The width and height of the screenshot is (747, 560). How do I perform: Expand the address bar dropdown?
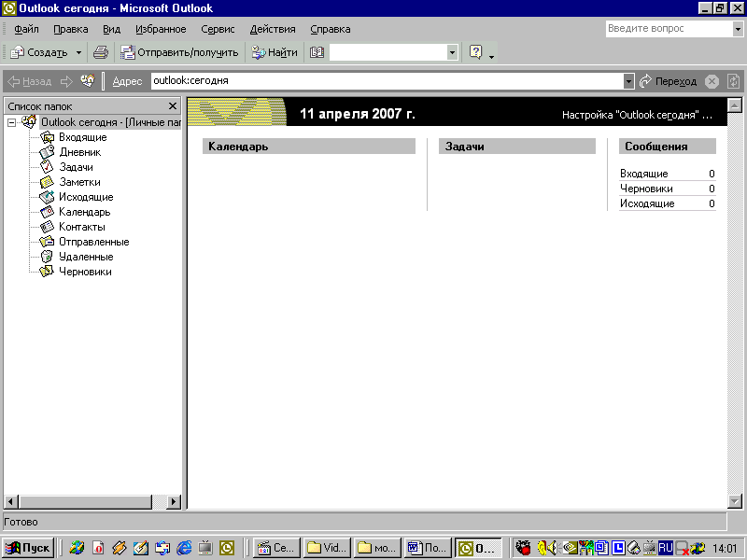point(628,81)
